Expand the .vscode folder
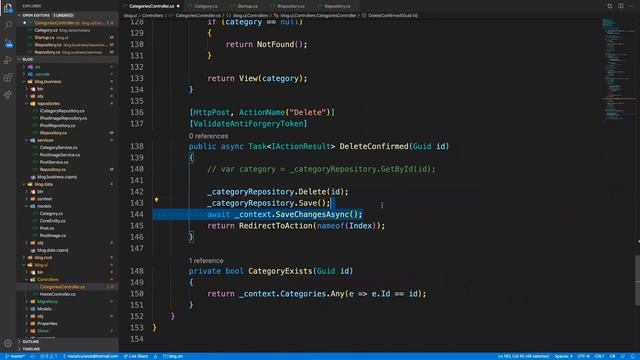Viewport: 640px width, 360px height. (x=67, y=74)
